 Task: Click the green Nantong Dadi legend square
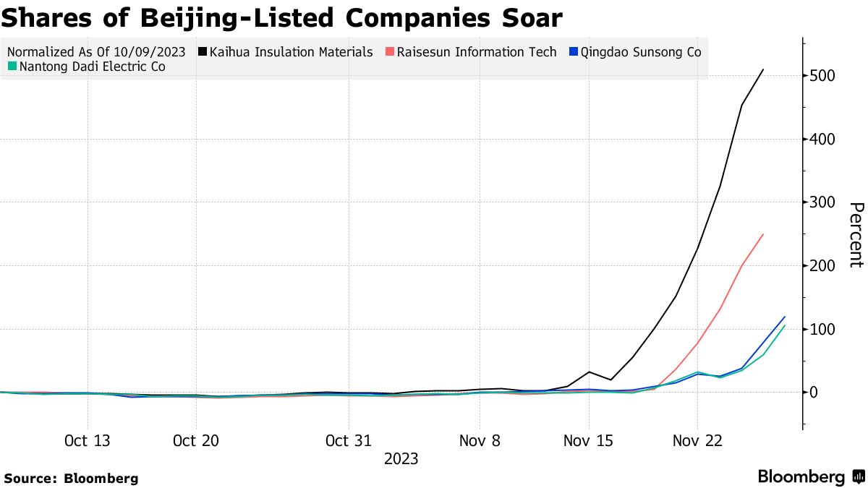click(x=12, y=67)
